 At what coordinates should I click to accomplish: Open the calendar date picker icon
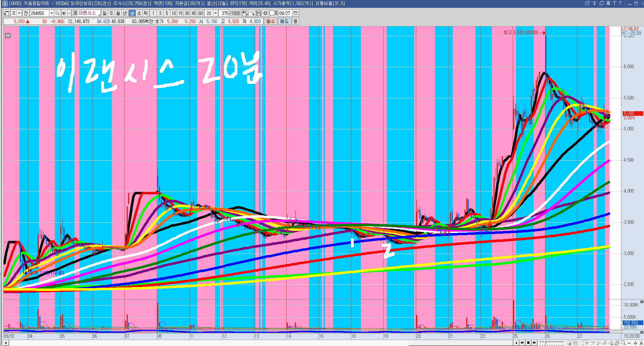(x=295, y=13)
